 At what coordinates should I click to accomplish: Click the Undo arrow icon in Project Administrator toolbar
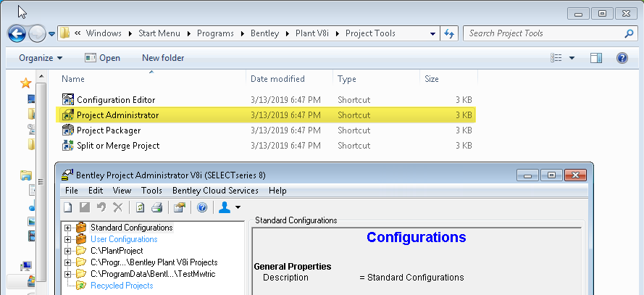[101, 207]
